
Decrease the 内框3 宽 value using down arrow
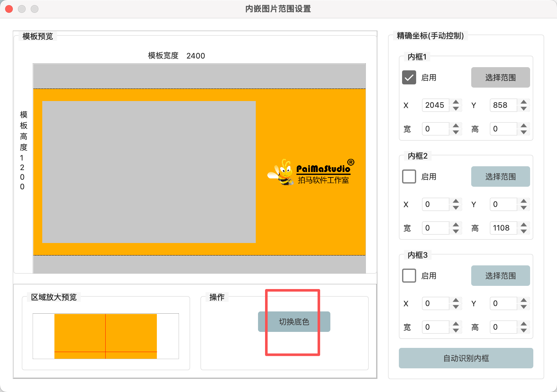(456, 331)
